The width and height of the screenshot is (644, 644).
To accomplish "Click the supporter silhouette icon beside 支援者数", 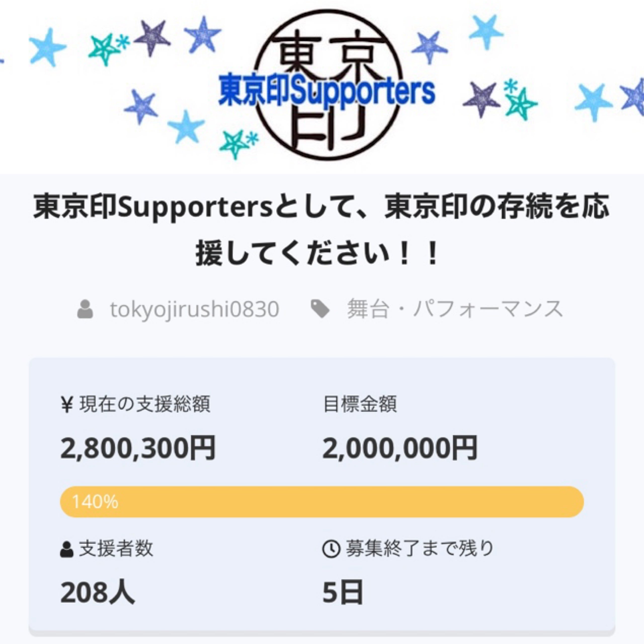I will pyautogui.click(x=67, y=549).
